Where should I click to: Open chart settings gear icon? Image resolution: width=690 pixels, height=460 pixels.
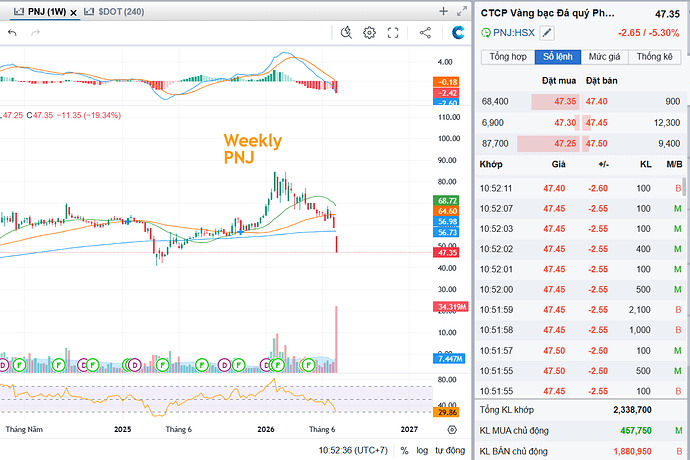[370, 33]
